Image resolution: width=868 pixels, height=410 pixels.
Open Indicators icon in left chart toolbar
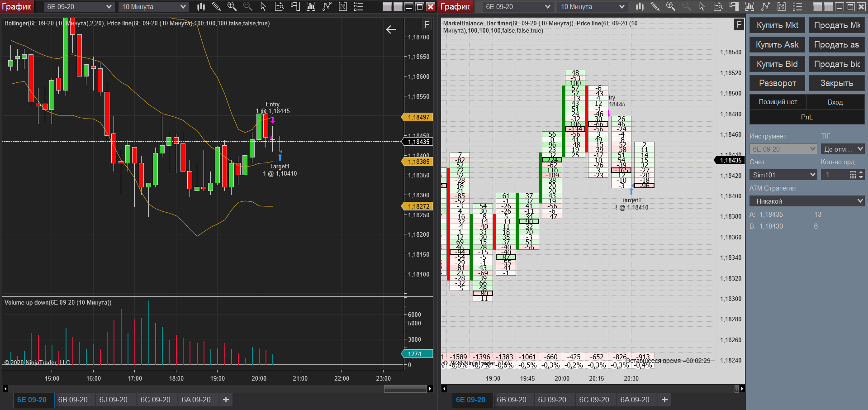point(327,6)
